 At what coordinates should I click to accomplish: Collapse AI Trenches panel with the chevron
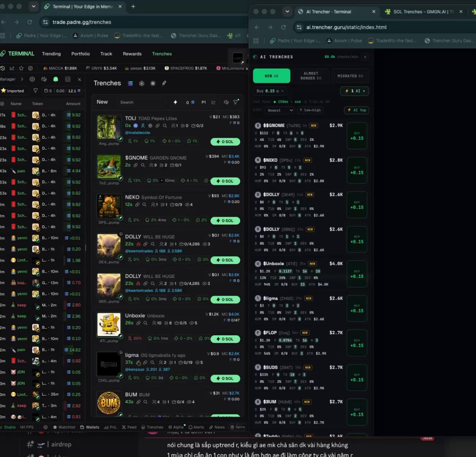365,57
